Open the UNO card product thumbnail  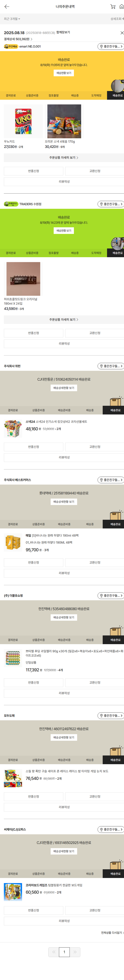tap(23, 121)
